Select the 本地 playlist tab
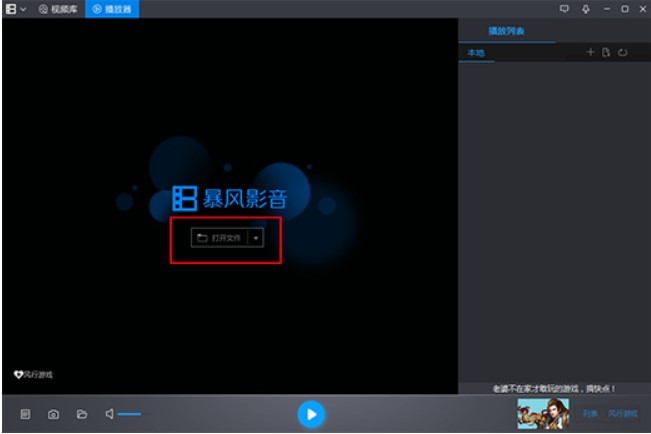Screen dimensions: 651x434 (476, 53)
